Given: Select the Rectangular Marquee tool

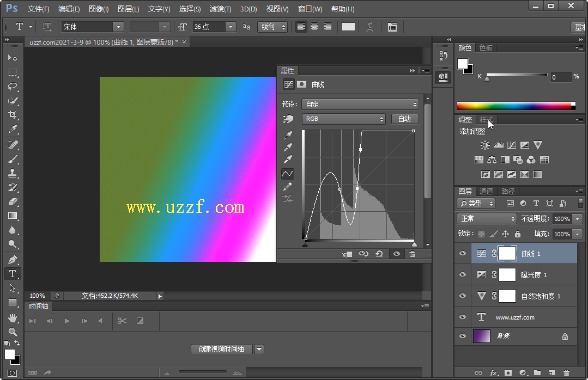Looking at the screenshot, I should pyautogui.click(x=13, y=72).
